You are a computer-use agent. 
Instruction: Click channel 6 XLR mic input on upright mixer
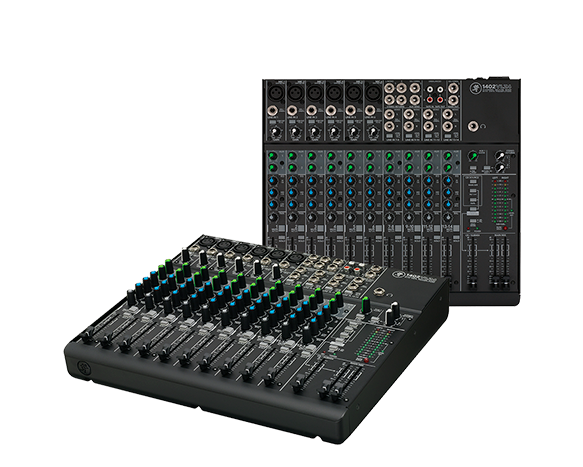(373, 93)
